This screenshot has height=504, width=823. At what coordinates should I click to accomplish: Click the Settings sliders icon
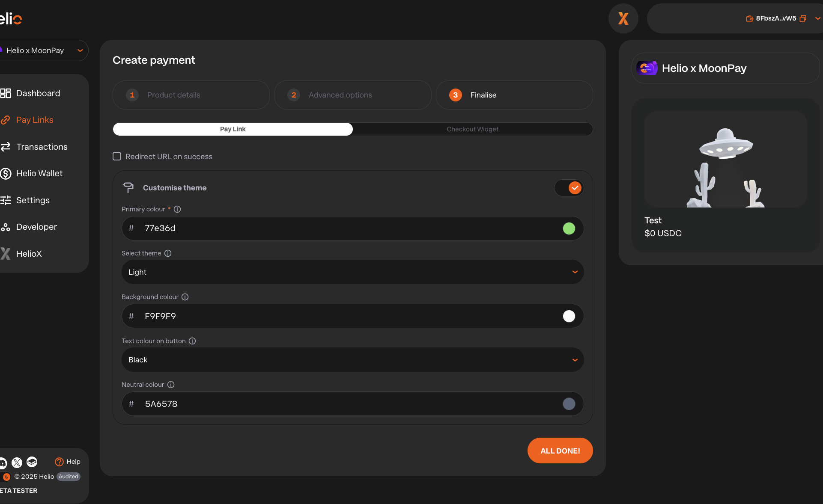click(6, 200)
